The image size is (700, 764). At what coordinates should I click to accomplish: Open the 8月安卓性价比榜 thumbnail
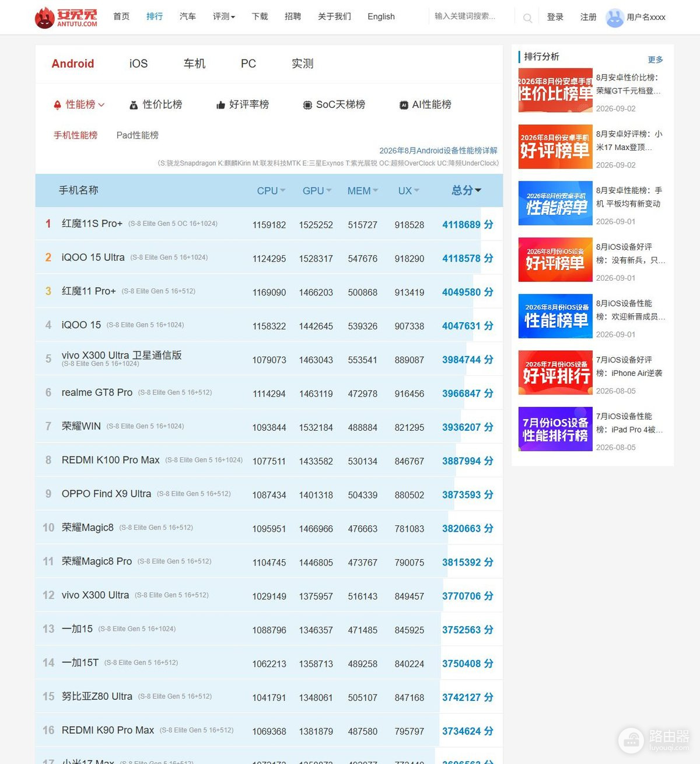click(555, 90)
